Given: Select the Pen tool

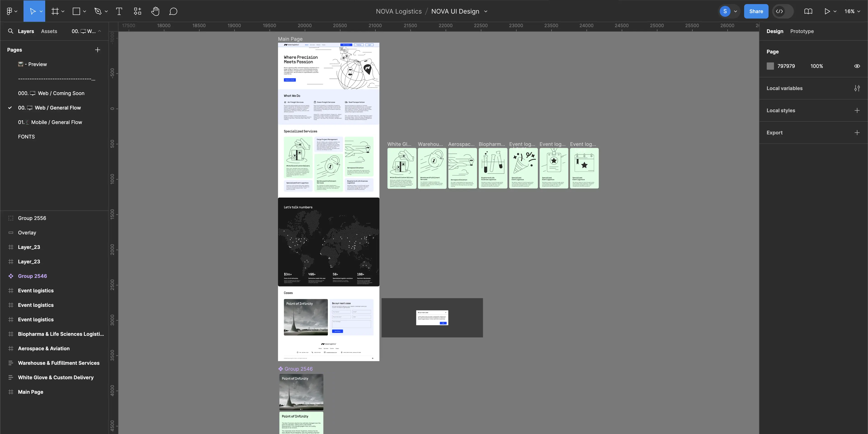Looking at the screenshot, I should [98, 11].
